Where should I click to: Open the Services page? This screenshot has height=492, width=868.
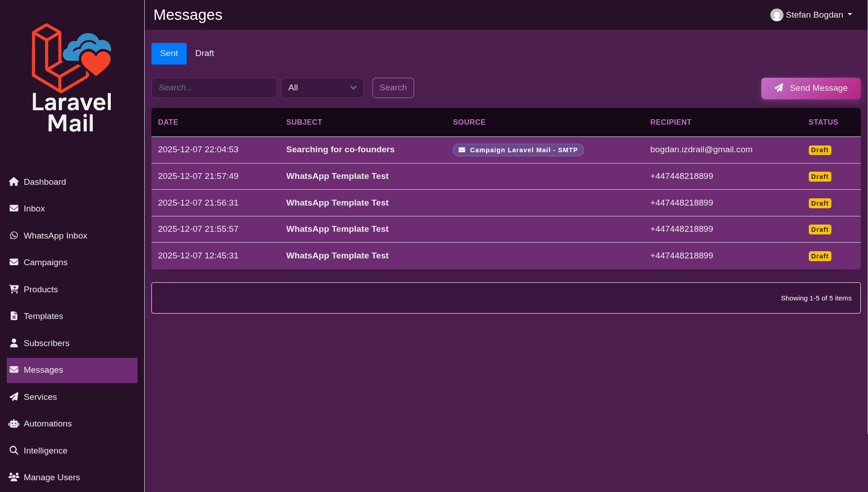tap(72, 397)
